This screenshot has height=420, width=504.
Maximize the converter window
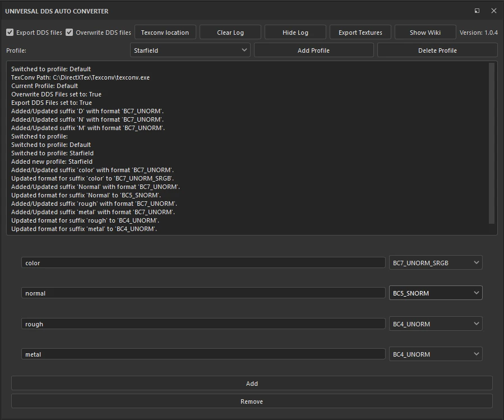pos(477,11)
